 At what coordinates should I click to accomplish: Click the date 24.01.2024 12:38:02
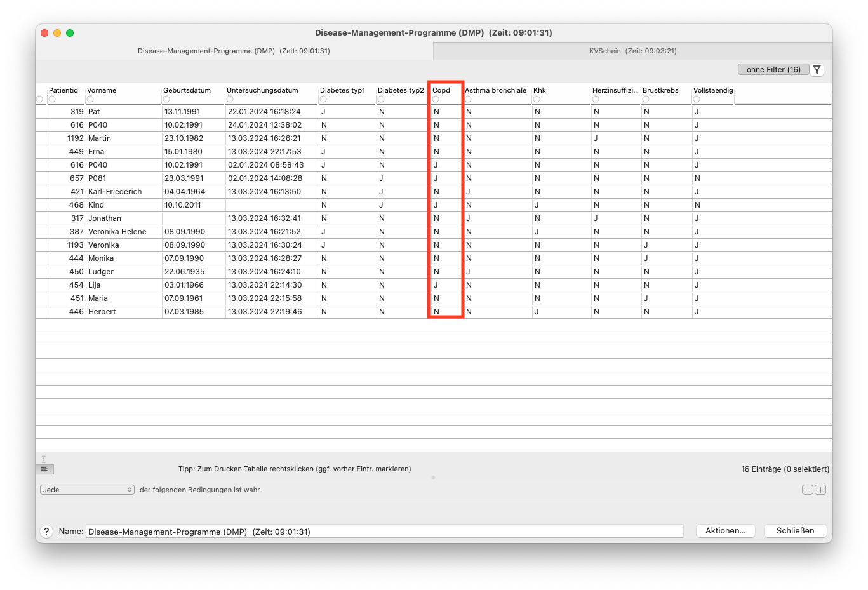pos(265,125)
